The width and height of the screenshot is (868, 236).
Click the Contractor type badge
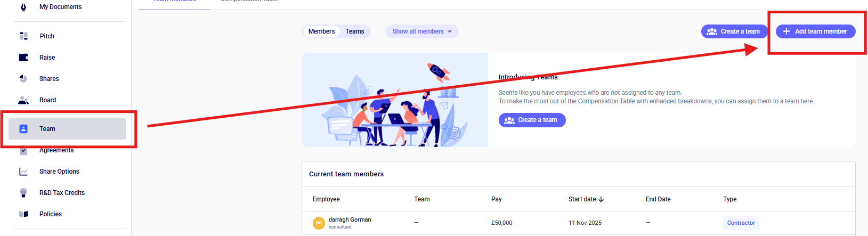741,223
